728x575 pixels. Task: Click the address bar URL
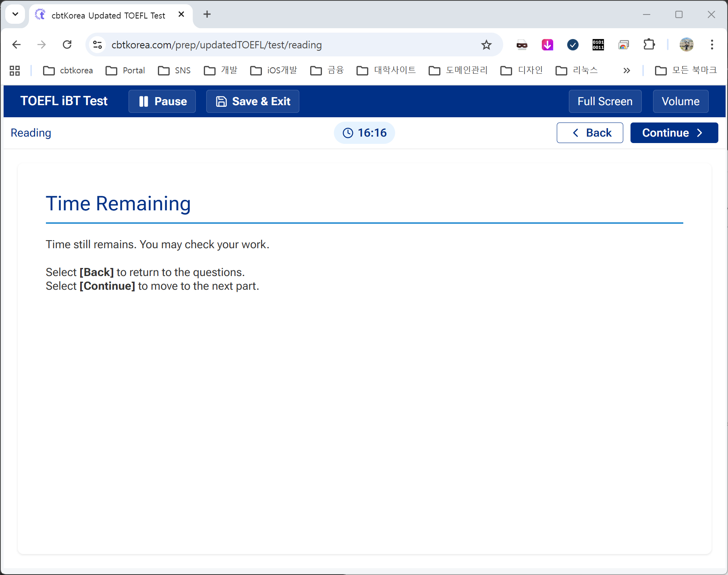click(x=216, y=45)
